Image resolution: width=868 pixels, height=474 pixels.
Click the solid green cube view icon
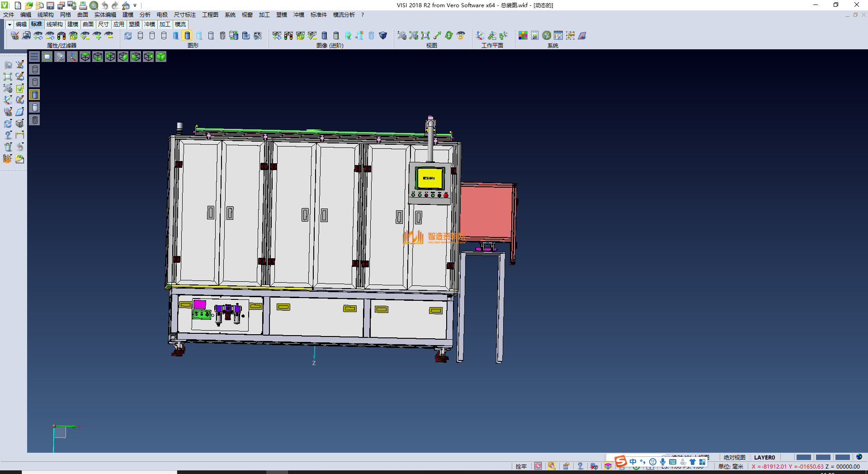pos(161,57)
